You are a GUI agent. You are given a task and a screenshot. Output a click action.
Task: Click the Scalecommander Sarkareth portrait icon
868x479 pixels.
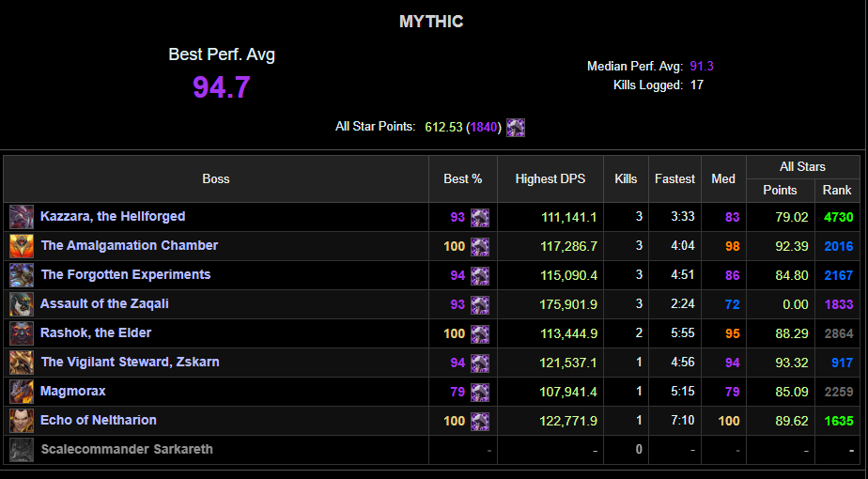[22, 450]
